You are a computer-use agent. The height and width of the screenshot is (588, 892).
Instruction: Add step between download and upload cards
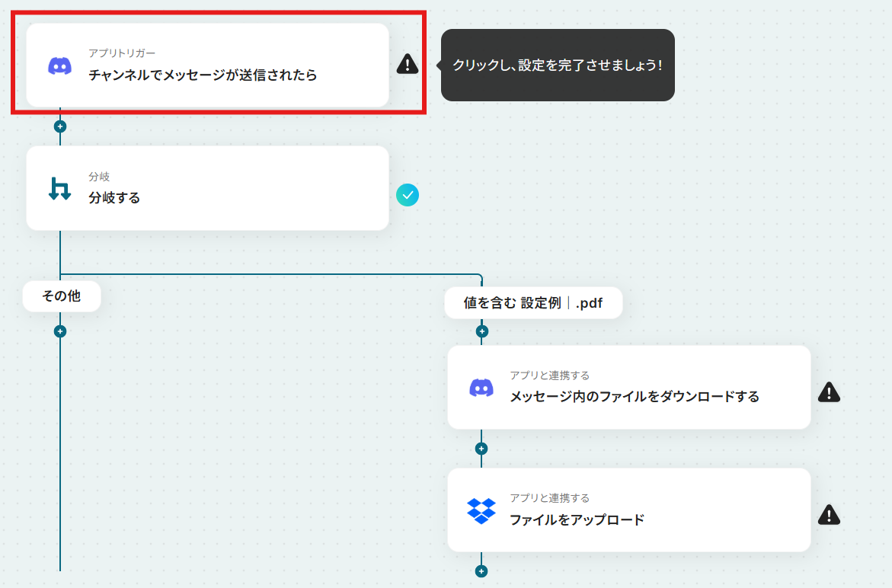tap(481, 449)
